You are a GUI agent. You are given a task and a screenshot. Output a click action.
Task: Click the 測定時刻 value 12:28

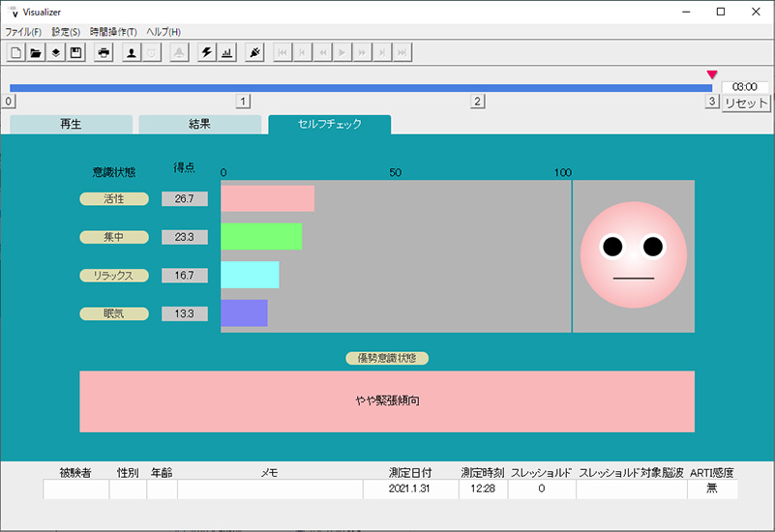[484, 489]
